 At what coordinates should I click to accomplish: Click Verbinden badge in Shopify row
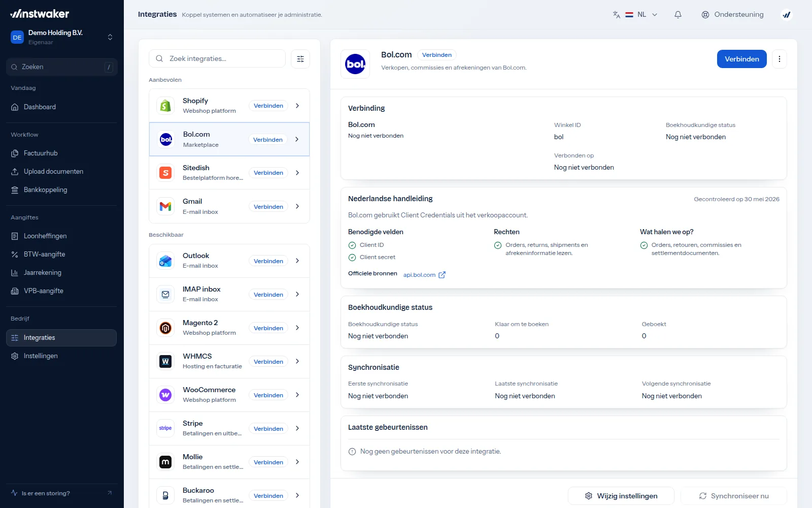268,106
